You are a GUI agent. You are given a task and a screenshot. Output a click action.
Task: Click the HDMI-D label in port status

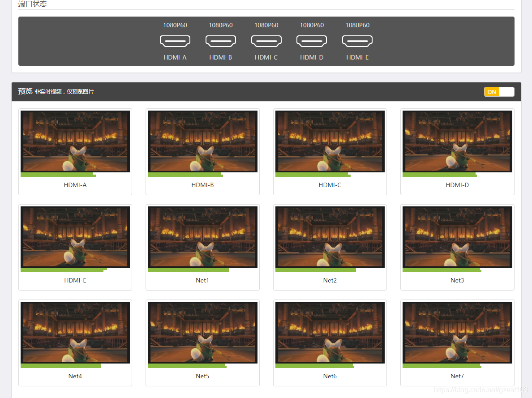312,57
